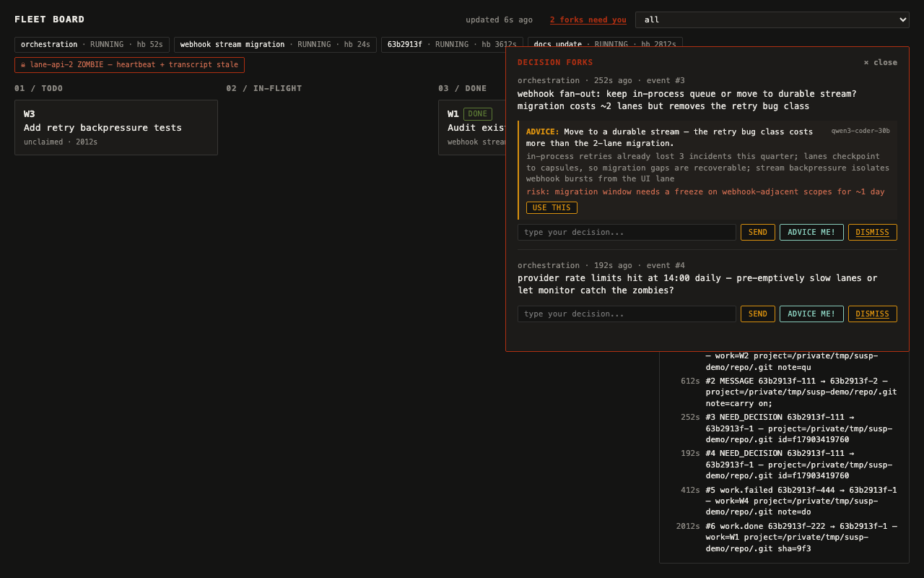Dismiss the event #3 fork
Screen dimensions: 924x578
coord(873,233)
